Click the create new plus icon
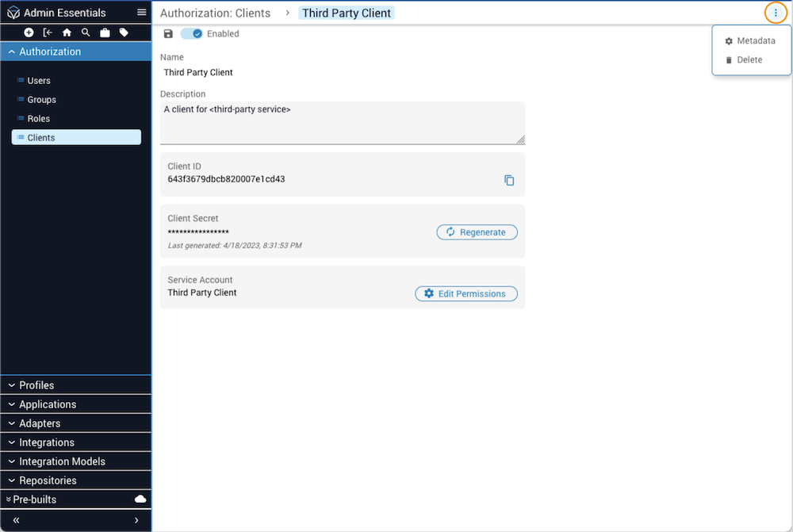Screen dimensions: 793x532 click(x=29, y=33)
